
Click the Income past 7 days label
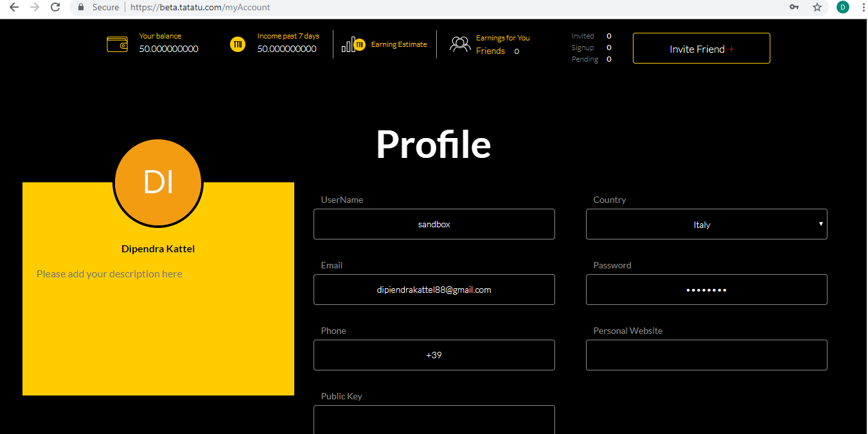[x=288, y=36]
